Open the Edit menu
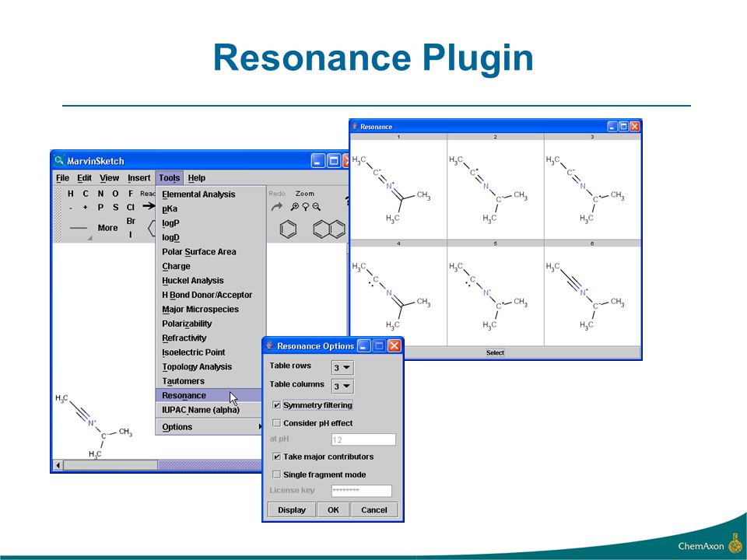This screenshot has width=747, height=560. click(x=84, y=178)
